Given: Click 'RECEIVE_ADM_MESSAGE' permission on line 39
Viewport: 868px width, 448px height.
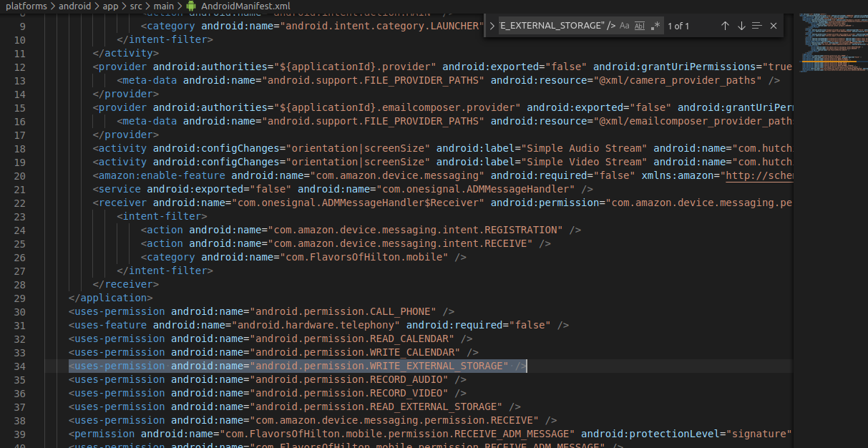Looking at the screenshot, I should (x=512, y=434).
